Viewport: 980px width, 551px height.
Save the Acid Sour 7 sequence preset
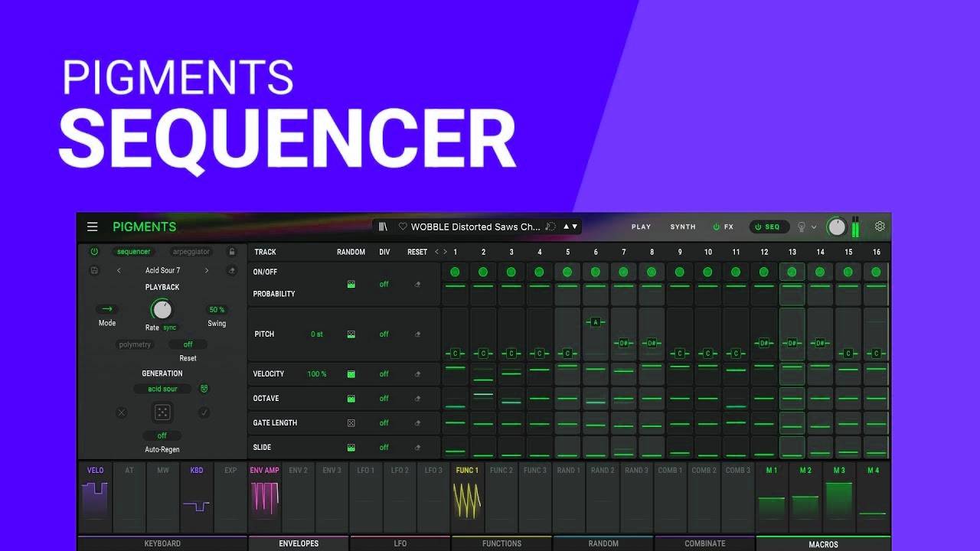[x=94, y=270]
